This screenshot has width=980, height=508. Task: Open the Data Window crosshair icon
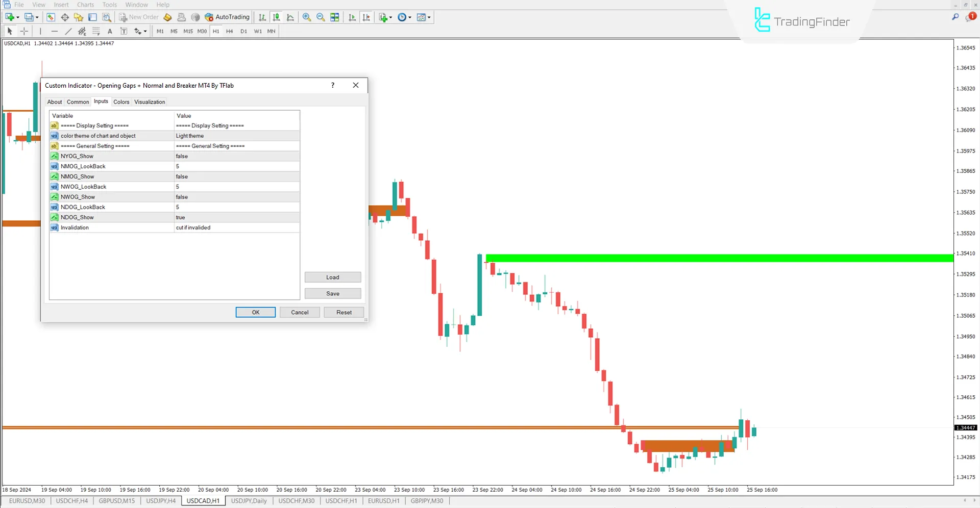[x=65, y=17]
